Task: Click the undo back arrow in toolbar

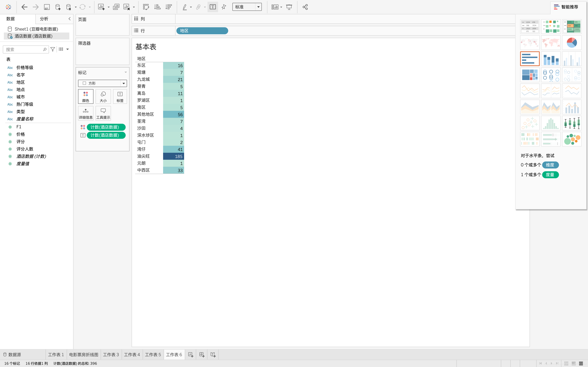Action: tap(24, 7)
